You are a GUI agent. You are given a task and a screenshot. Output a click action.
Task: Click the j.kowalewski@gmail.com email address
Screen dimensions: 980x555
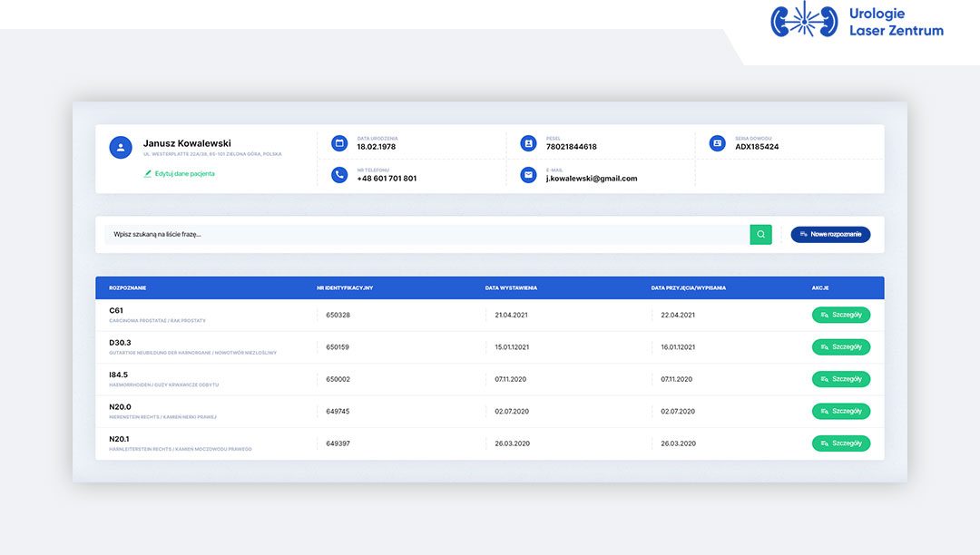click(x=592, y=179)
